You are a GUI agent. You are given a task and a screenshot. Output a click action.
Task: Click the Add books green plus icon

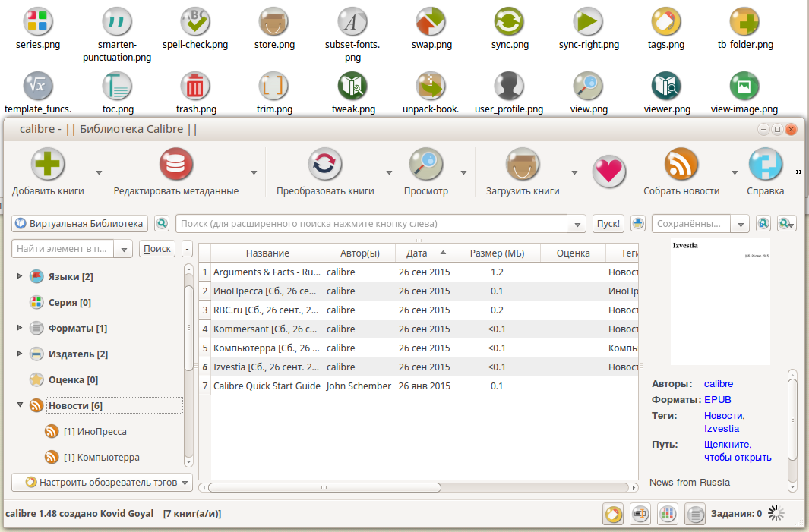(x=47, y=165)
